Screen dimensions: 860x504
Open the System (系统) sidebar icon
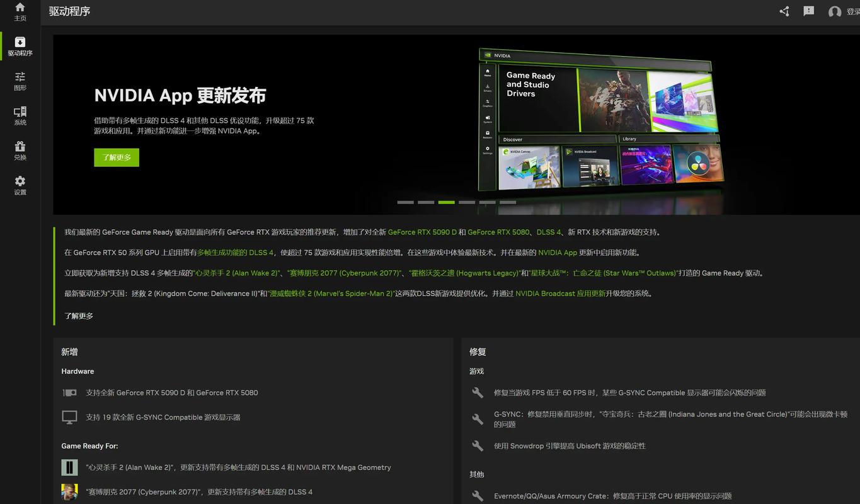(x=20, y=116)
